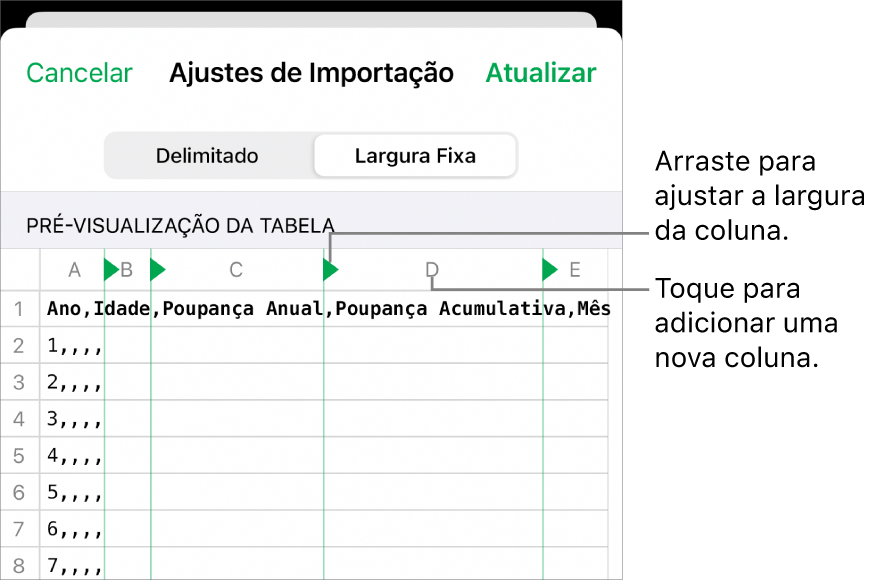Click row header 1 in the table preview

[20, 309]
